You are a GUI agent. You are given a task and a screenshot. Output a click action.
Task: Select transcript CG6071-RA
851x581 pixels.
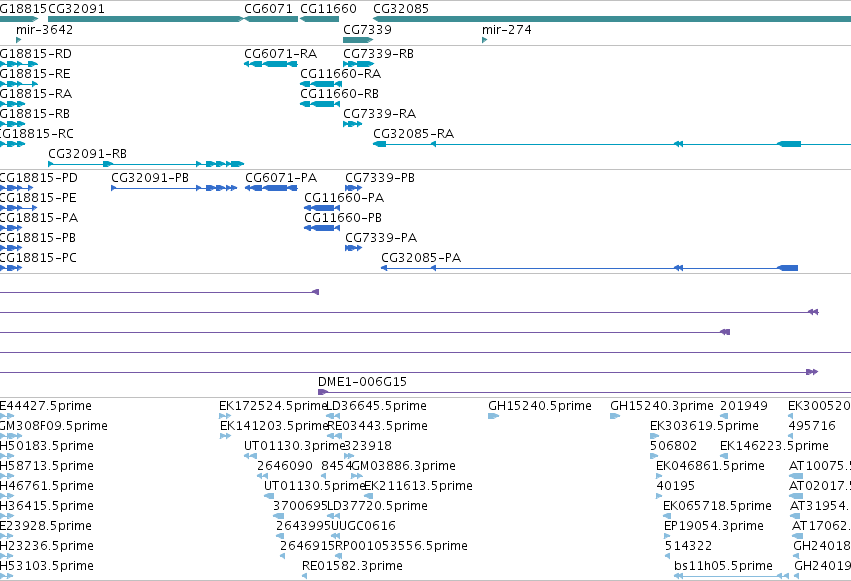tap(281, 54)
